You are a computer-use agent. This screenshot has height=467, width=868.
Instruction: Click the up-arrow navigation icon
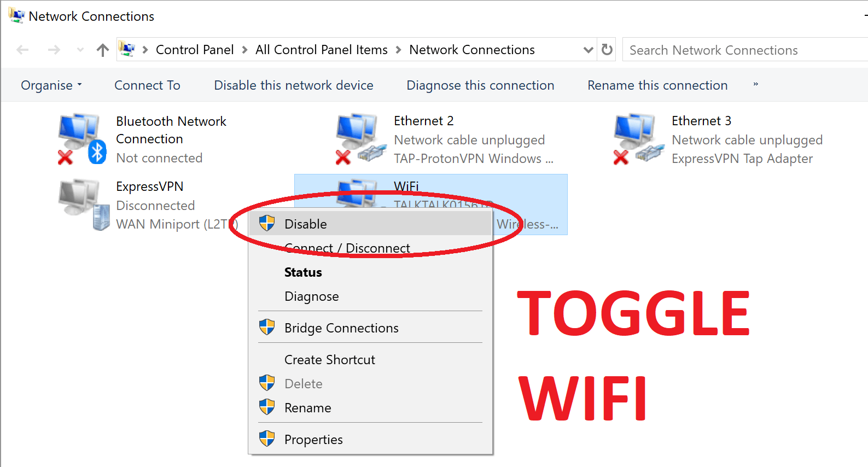pyautogui.click(x=102, y=50)
